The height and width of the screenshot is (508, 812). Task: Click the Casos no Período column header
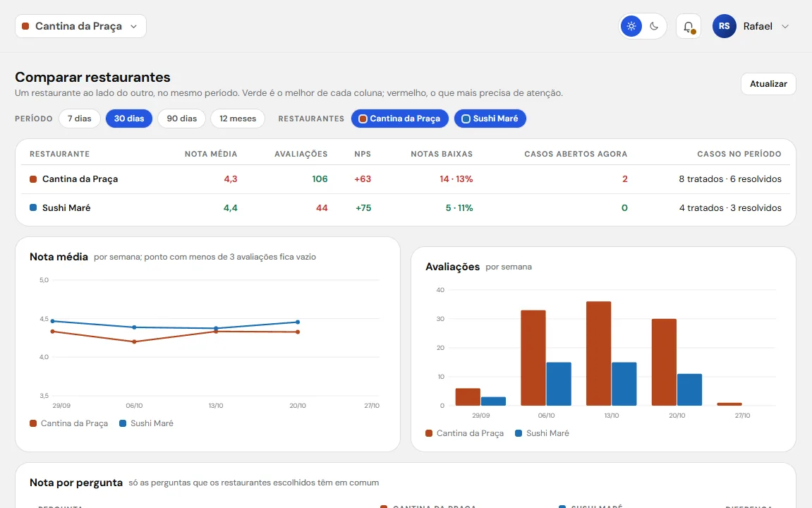pyautogui.click(x=739, y=155)
